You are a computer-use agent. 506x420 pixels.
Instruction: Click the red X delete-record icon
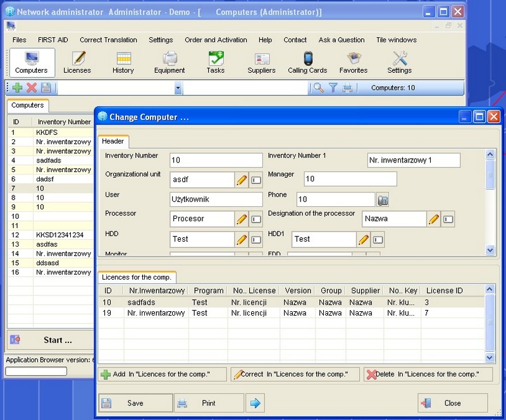pos(32,88)
